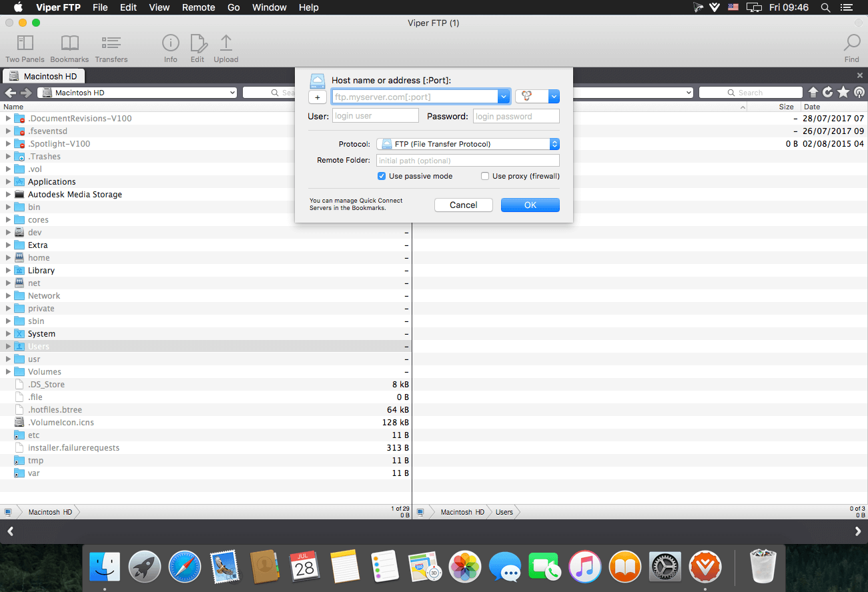The height and width of the screenshot is (592, 868).
Task: Expand the Volumes folder
Action: 8,372
